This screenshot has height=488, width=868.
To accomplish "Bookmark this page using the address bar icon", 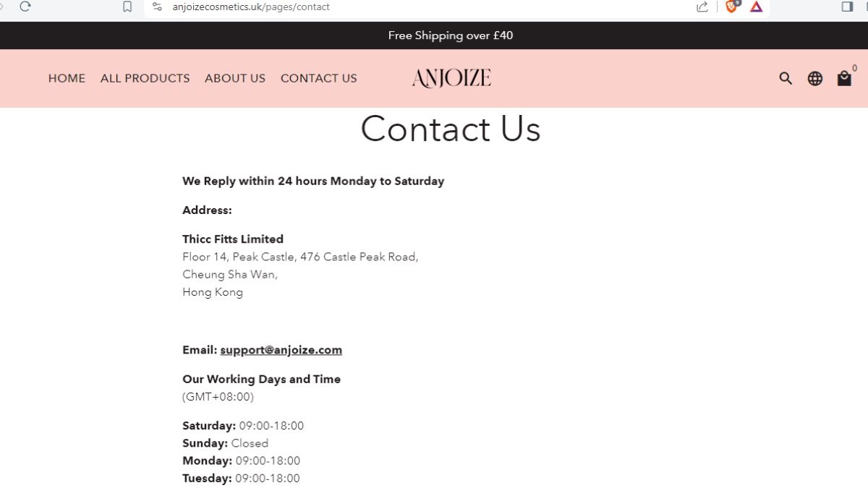I will pos(127,7).
